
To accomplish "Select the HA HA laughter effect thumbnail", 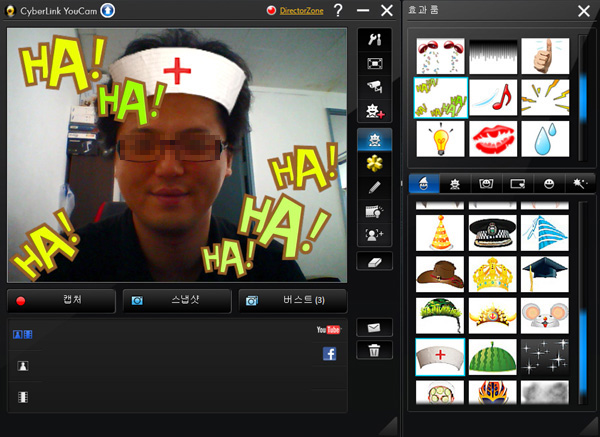I will click(440, 98).
